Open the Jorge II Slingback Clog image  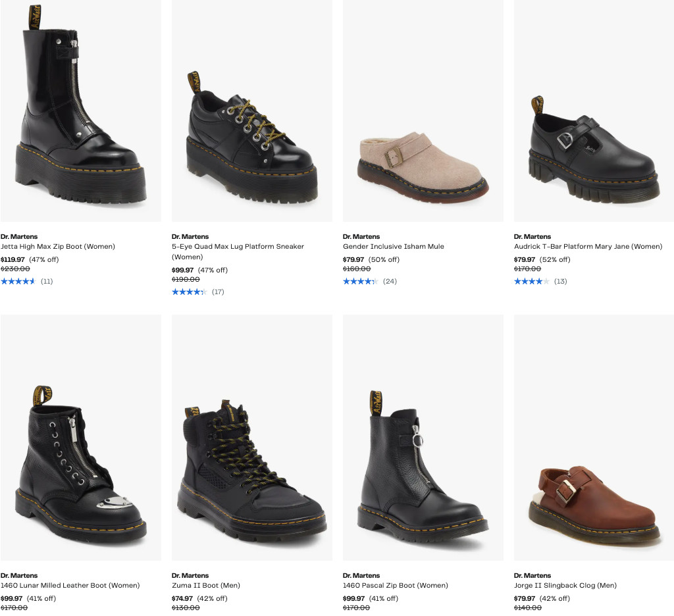(x=594, y=437)
